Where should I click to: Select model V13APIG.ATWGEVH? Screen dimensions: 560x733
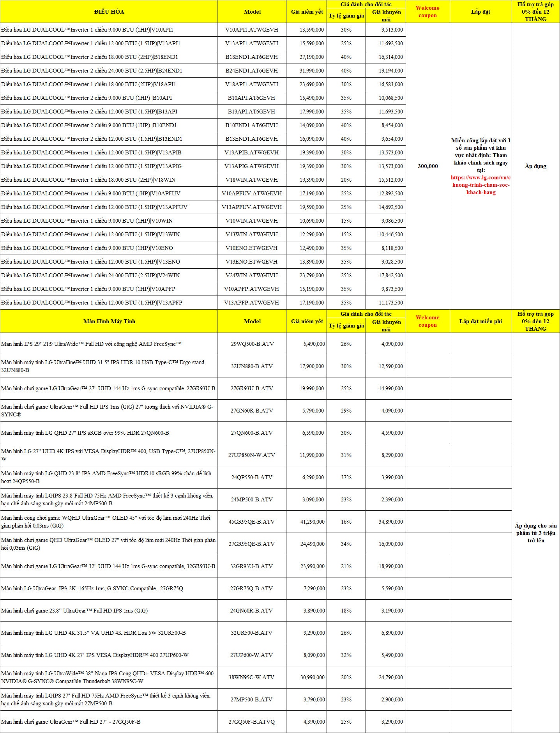point(252,166)
